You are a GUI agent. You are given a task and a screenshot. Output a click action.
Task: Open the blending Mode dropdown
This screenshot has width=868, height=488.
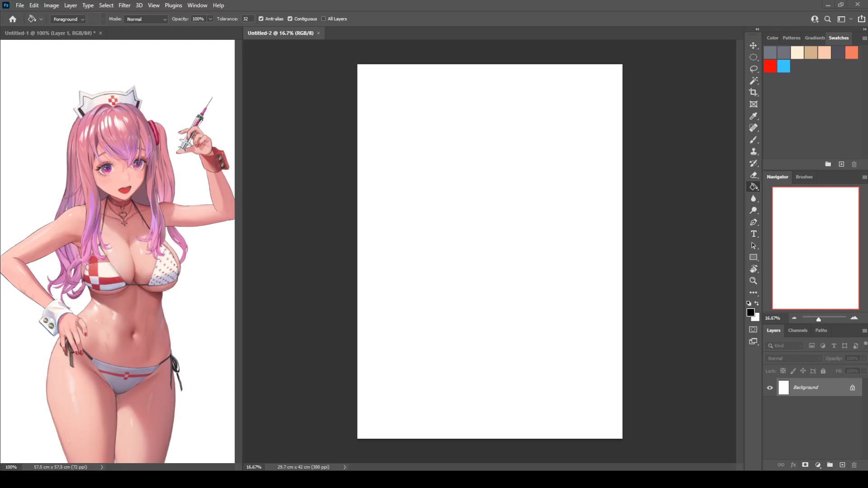tap(146, 19)
